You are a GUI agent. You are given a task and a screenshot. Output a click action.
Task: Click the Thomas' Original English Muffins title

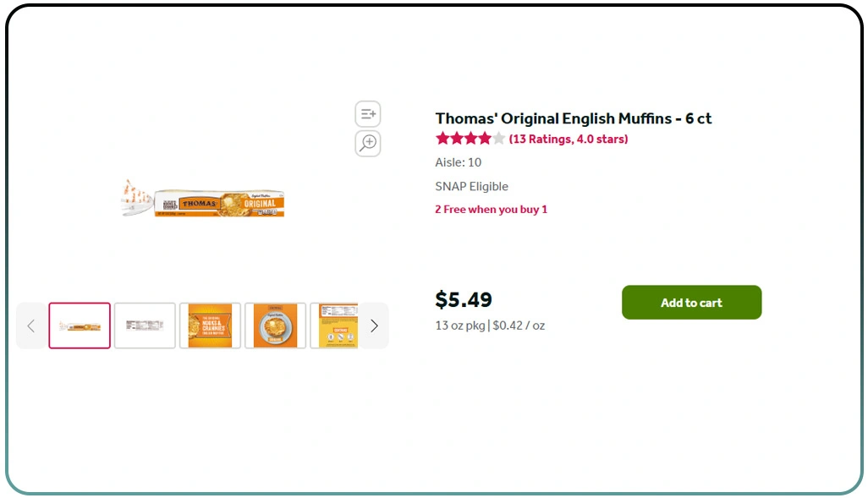(x=573, y=118)
